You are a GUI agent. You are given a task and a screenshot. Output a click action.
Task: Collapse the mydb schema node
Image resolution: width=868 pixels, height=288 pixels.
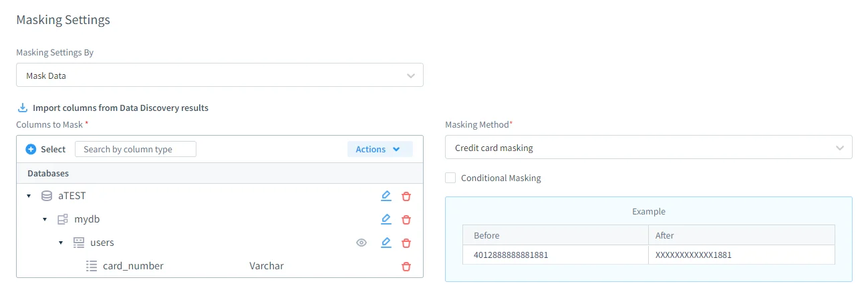coord(45,220)
